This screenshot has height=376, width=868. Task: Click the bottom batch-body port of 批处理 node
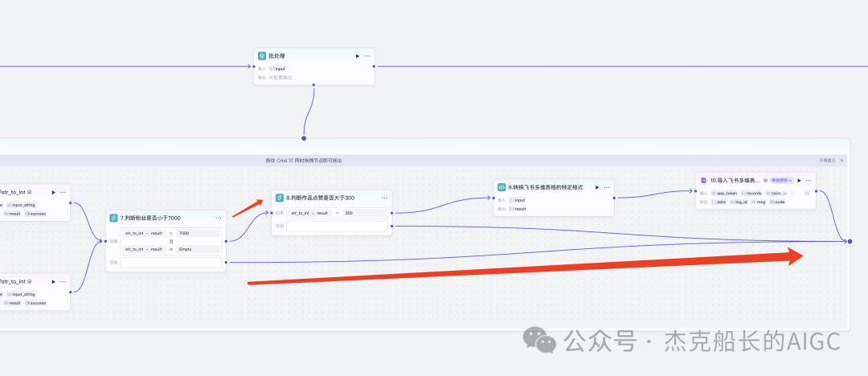point(313,85)
